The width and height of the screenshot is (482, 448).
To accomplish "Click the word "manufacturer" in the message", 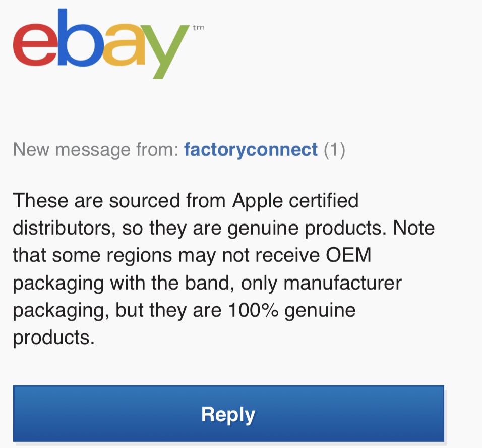I will pos(342,284).
